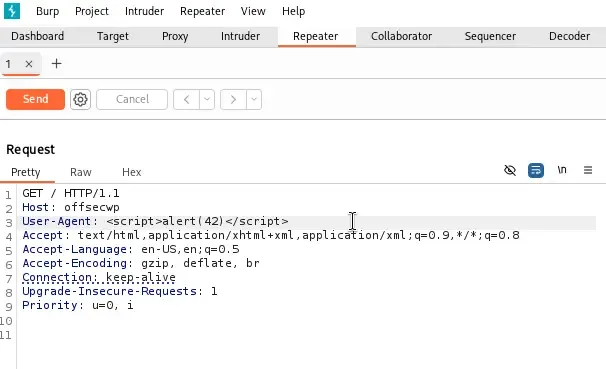606x369 pixels.
Task: Open the Project menu
Action: pos(92,11)
